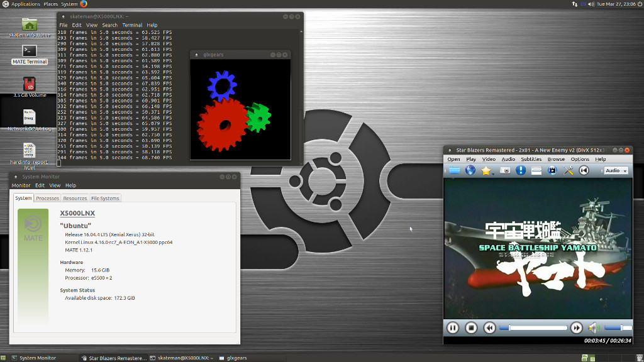The image size is (644, 362).
Task: Click the volume icon in top panel
Action: coord(591,4)
